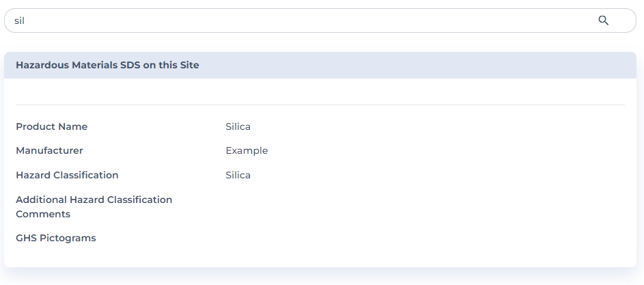Click the 'Manufacturer' label
Viewport: 644px width, 285px height.
coord(49,150)
